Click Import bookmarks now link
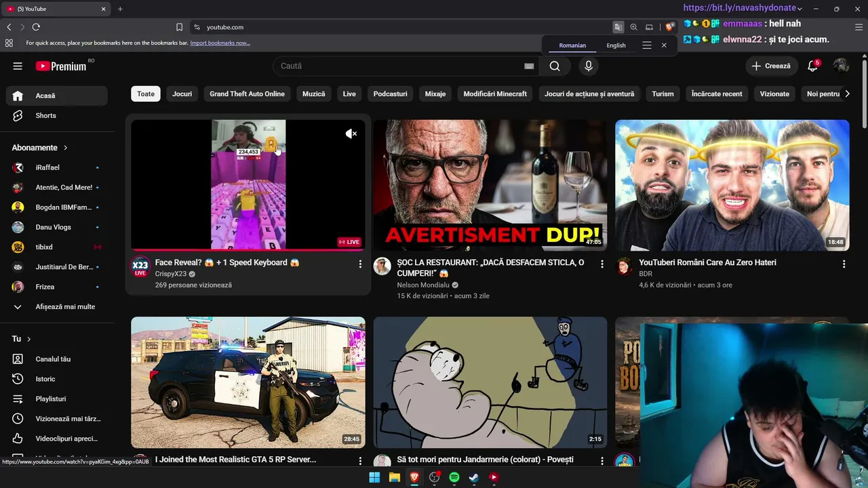 click(220, 43)
